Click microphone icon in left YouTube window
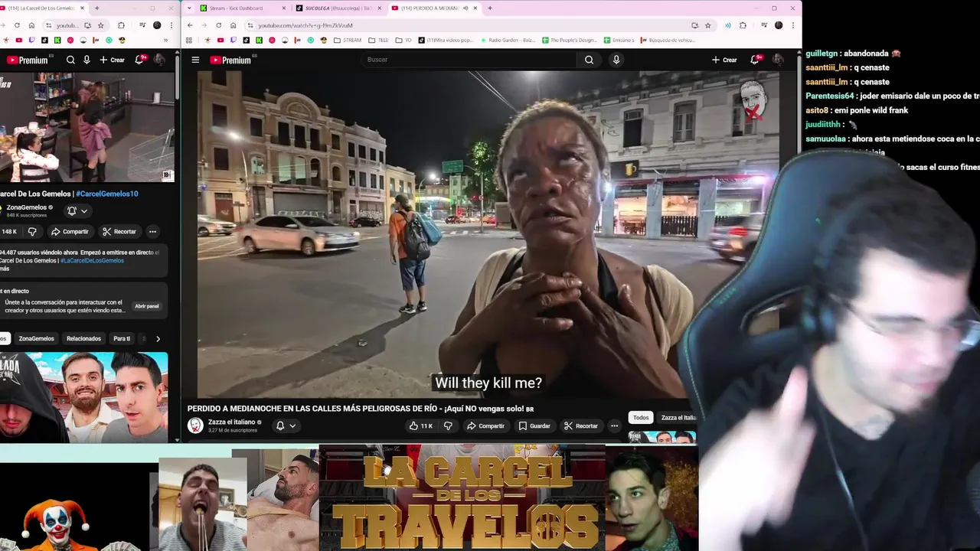 click(87, 60)
